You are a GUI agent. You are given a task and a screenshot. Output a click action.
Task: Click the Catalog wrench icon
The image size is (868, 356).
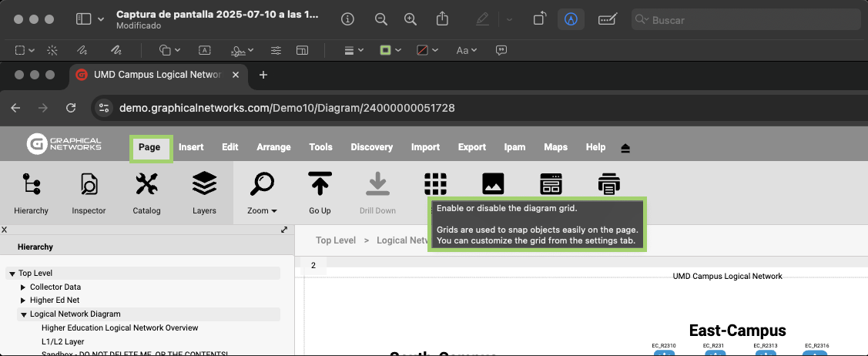point(146,185)
